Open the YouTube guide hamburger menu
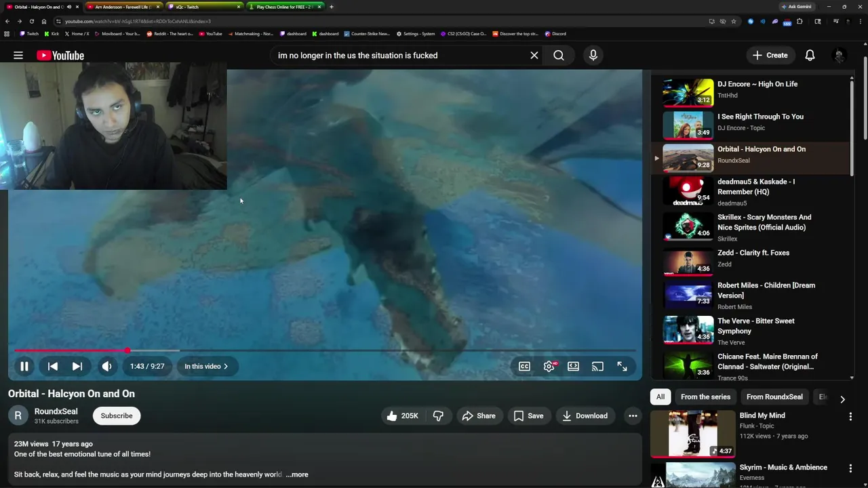This screenshot has width=868, height=488. 18,56
